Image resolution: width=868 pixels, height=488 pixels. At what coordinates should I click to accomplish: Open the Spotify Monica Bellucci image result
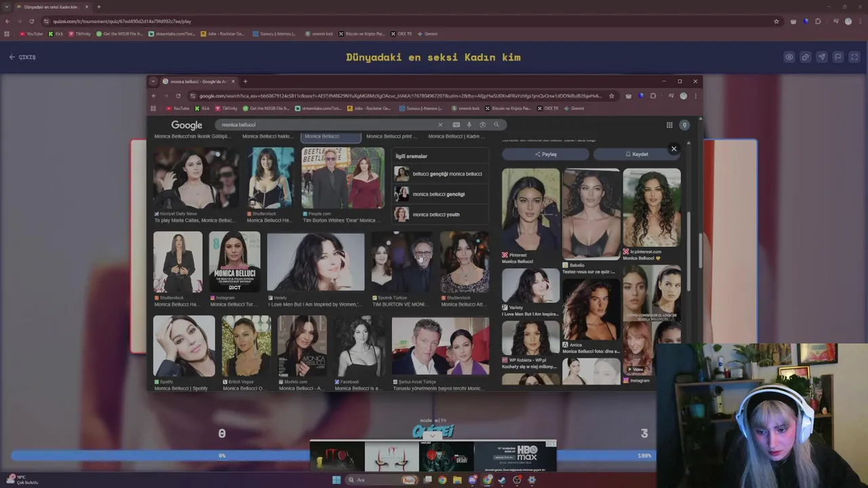(x=184, y=346)
